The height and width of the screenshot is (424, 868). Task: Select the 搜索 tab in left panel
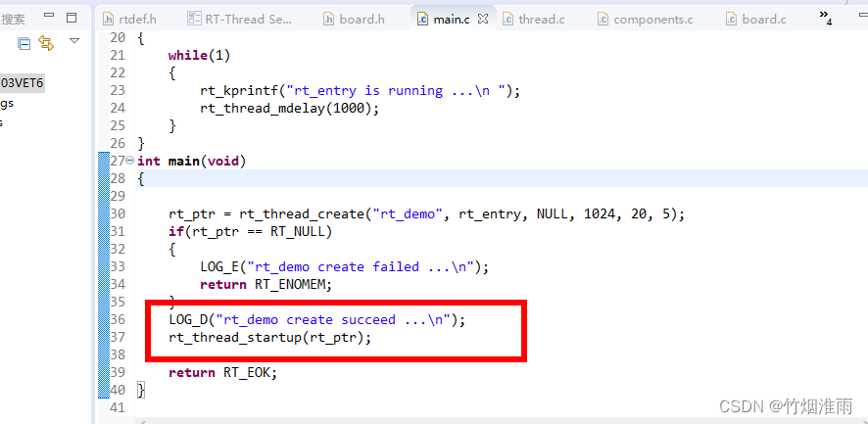(13, 20)
